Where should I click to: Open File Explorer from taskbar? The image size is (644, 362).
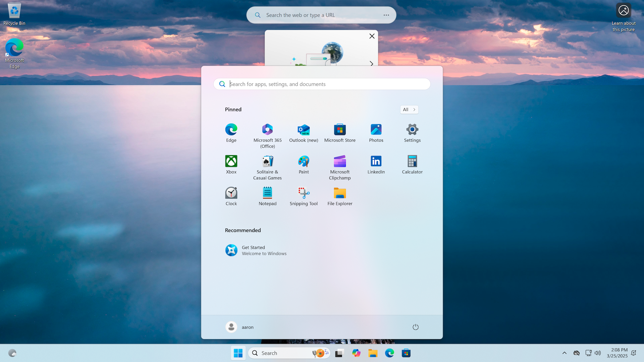click(372, 353)
